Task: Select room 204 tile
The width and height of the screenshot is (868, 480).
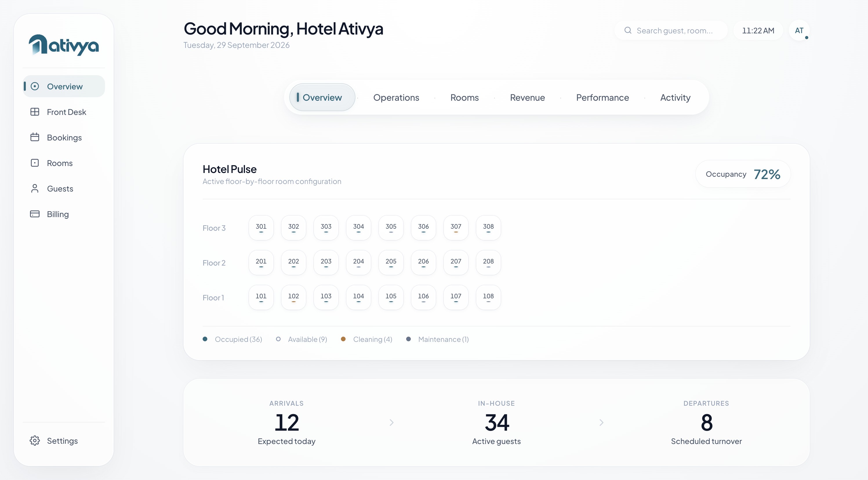Action: point(359,262)
